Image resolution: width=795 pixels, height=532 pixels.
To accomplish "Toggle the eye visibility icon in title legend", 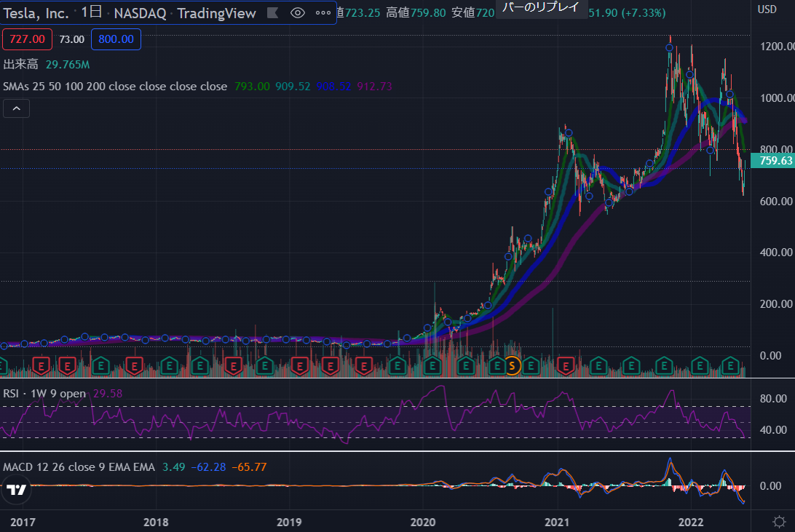I will point(298,12).
